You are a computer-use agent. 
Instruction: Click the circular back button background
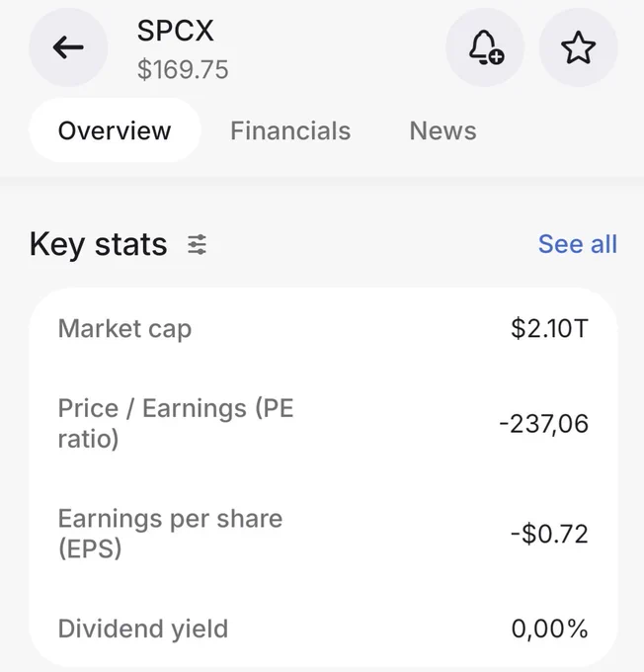68,47
